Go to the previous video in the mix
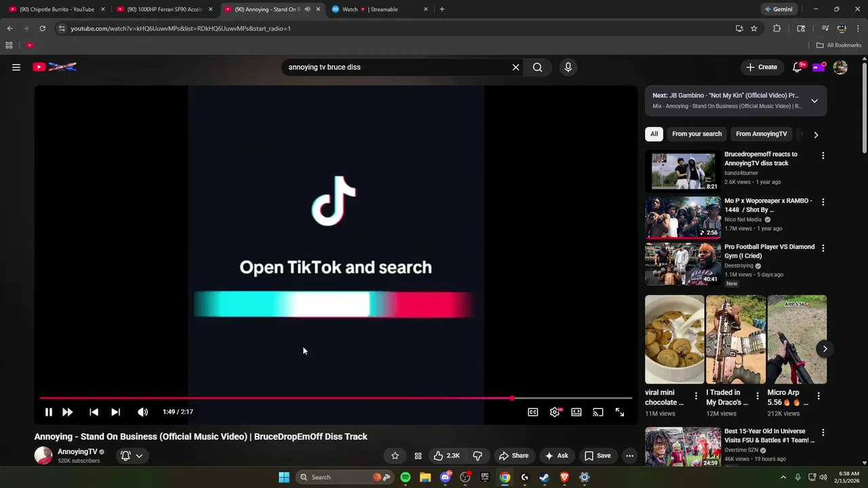The width and height of the screenshot is (868, 488). click(94, 412)
